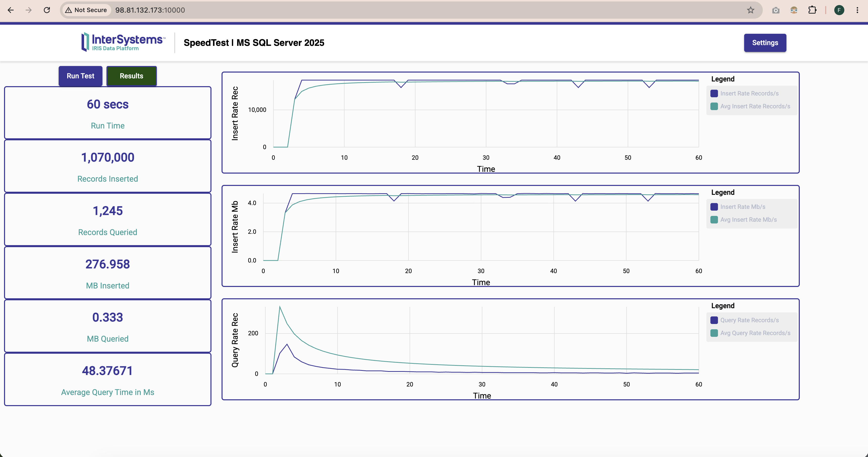Toggle the Avg Query Rate Records/s legend swatch
Screen dimensions: 868x457
pyautogui.click(x=714, y=333)
